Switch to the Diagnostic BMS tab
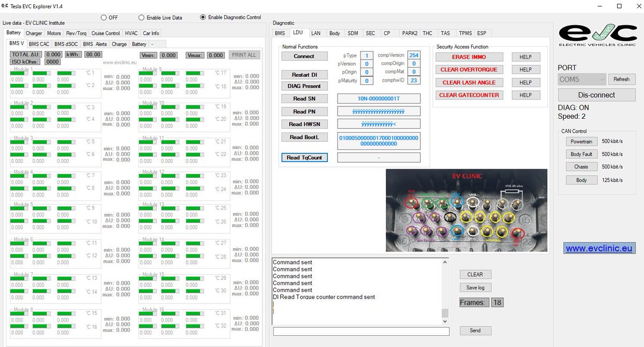Screen dimensions: 644x347 (x=280, y=33)
